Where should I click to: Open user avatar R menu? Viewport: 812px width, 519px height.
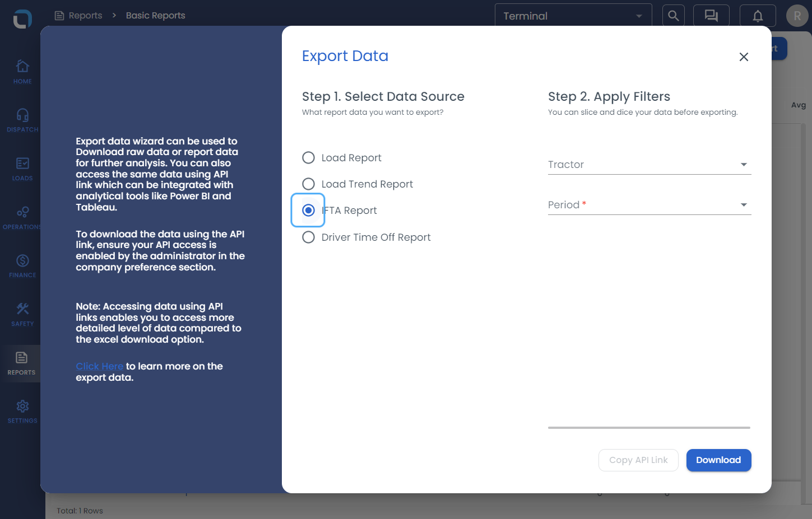point(797,16)
